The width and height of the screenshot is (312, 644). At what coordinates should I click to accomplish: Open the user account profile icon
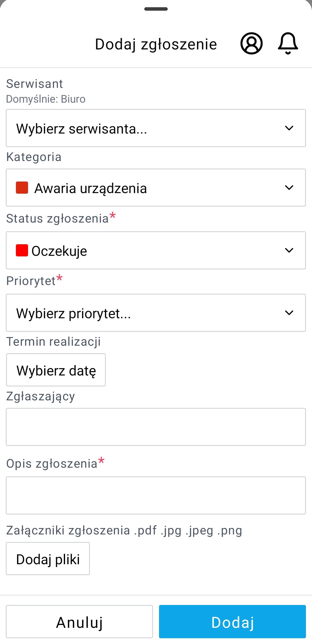coord(251,44)
